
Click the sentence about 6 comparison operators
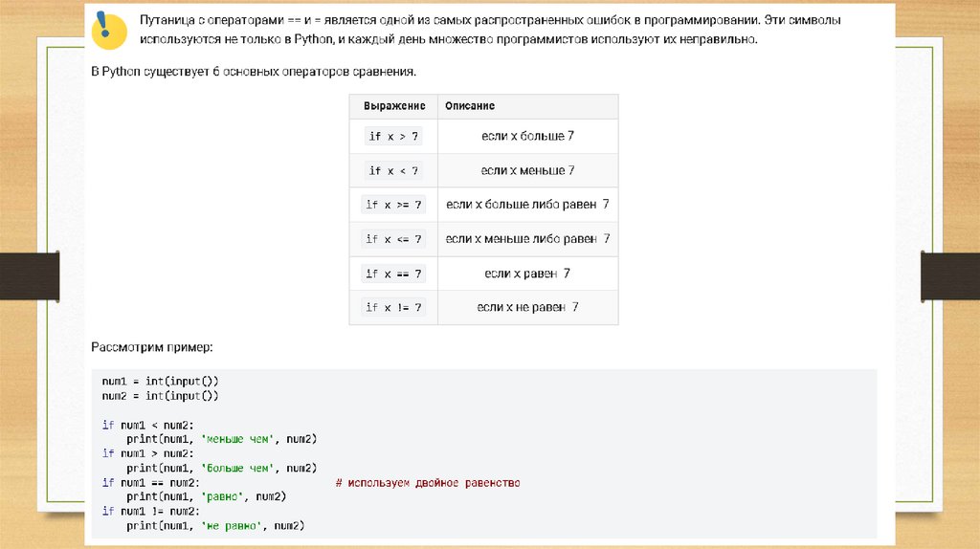click(254, 72)
